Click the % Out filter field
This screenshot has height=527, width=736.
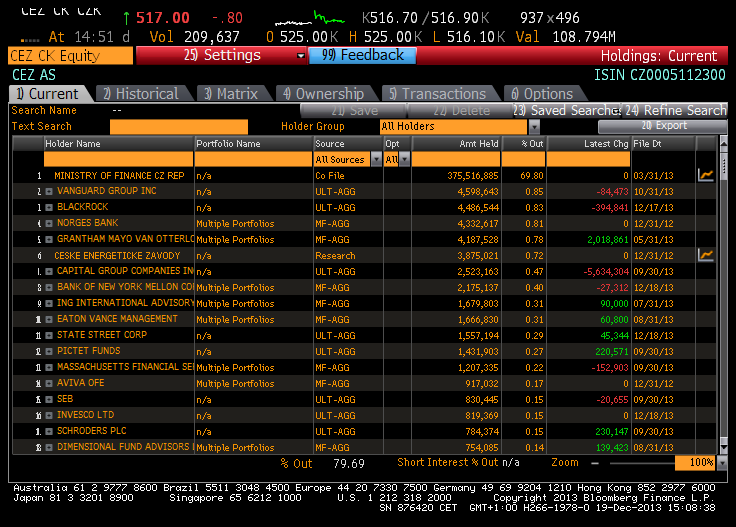point(523,160)
